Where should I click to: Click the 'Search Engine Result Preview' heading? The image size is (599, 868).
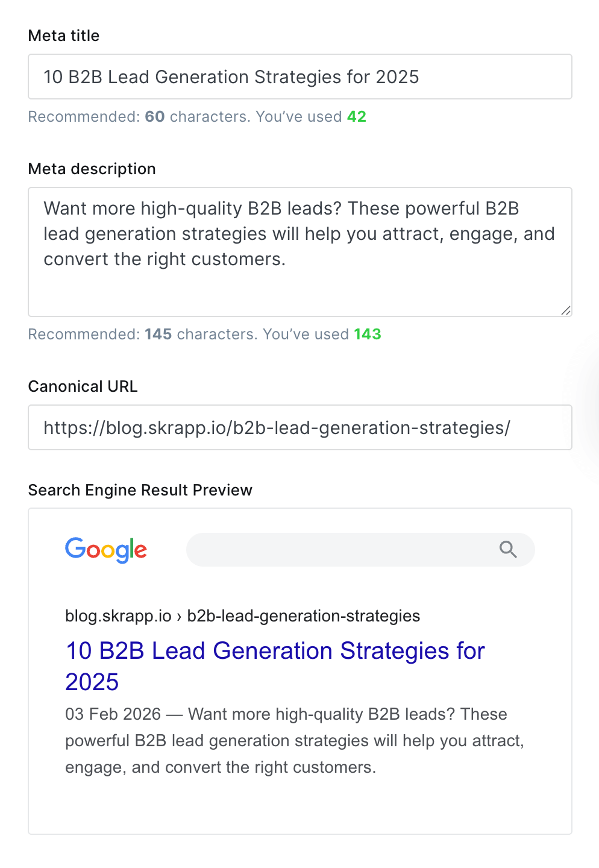tap(140, 490)
